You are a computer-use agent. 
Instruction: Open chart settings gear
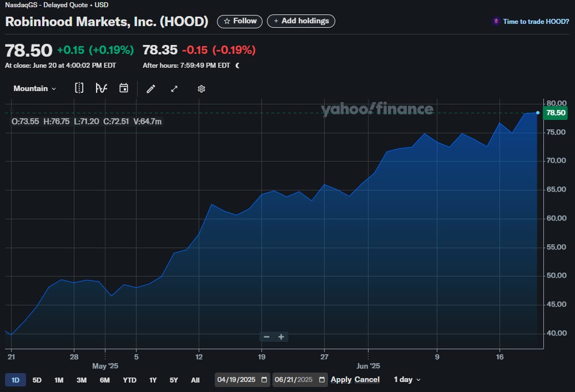coord(201,89)
